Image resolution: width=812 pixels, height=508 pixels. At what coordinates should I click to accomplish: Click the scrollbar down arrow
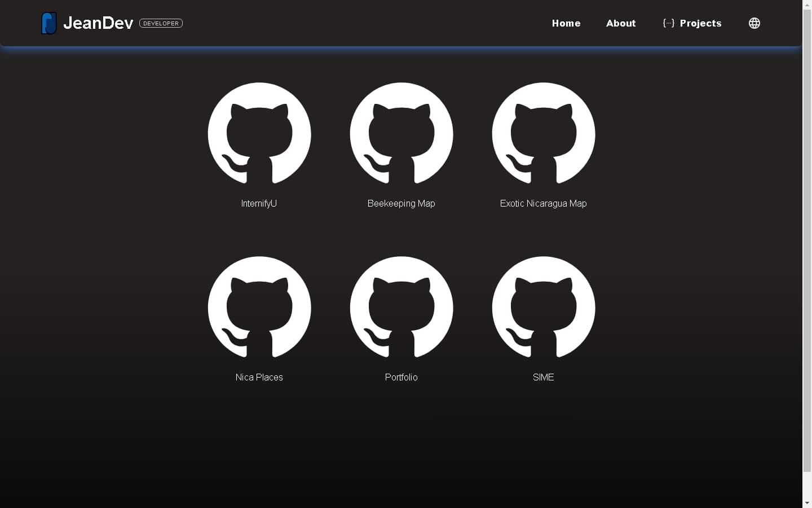pyautogui.click(x=807, y=503)
